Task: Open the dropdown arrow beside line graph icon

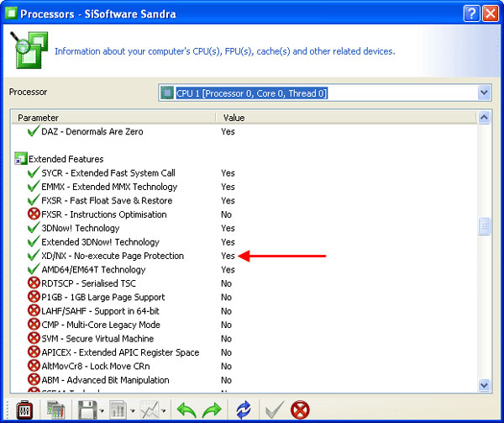Action: pyautogui.click(x=163, y=410)
